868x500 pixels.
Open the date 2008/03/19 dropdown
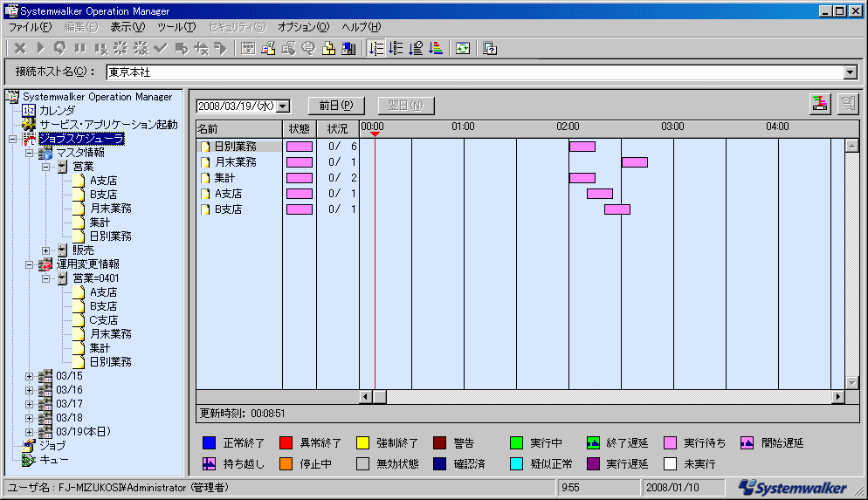click(283, 106)
